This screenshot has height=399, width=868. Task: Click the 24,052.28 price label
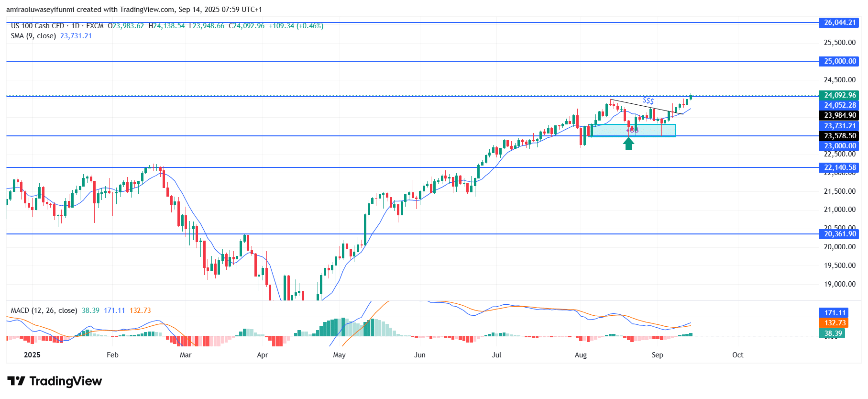click(839, 105)
